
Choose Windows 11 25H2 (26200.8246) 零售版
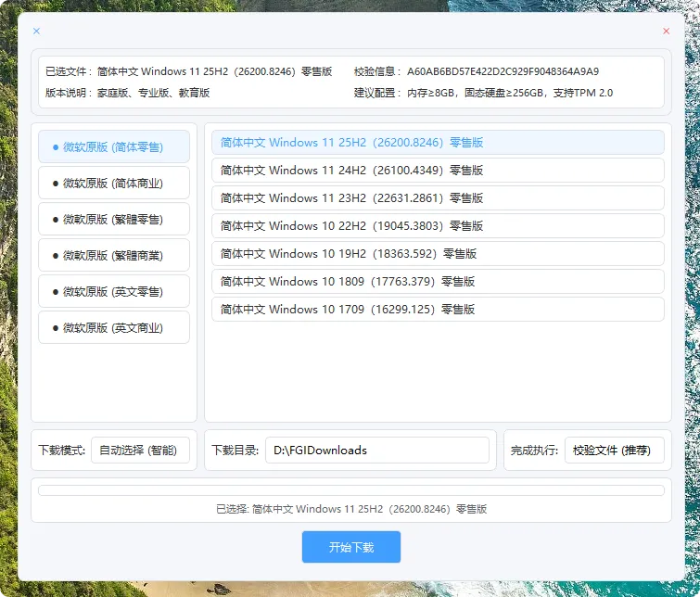coord(438,143)
